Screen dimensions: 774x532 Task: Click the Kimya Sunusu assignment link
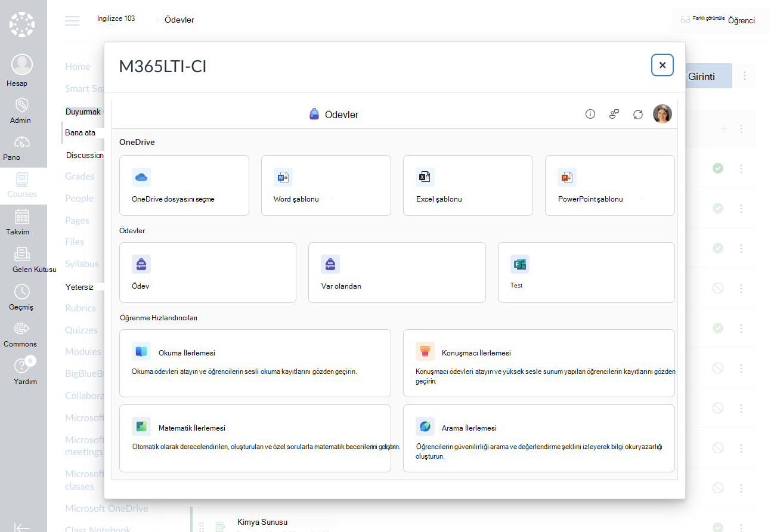(x=262, y=522)
